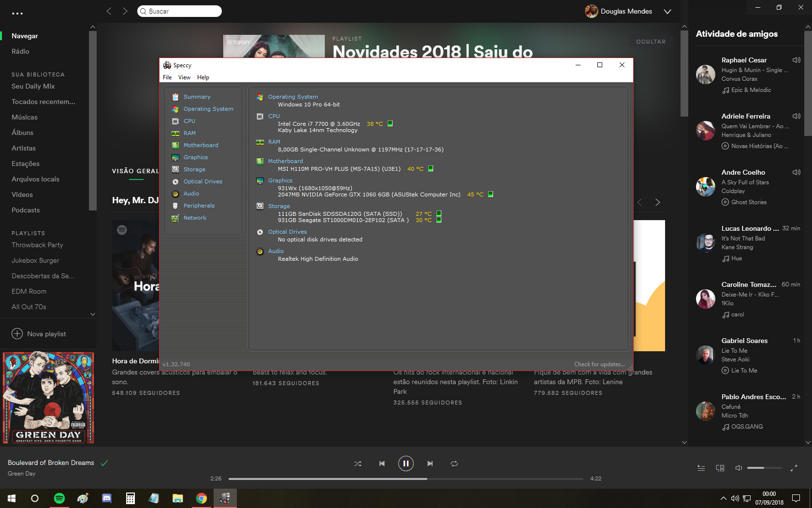Select Peripherals in the Speccy sidebar
The width and height of the screenshot is (812, 508).
[x=199, y=206]
